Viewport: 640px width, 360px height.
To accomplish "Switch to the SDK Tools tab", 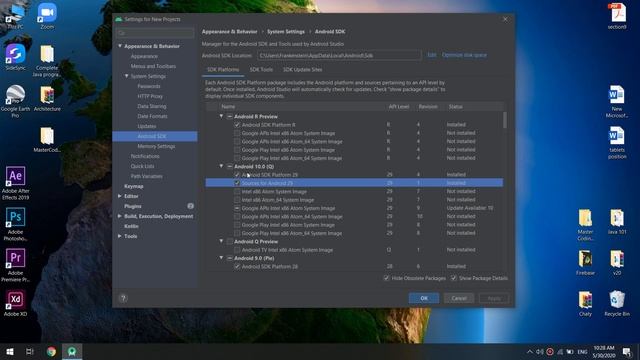I will coord(261,70).
